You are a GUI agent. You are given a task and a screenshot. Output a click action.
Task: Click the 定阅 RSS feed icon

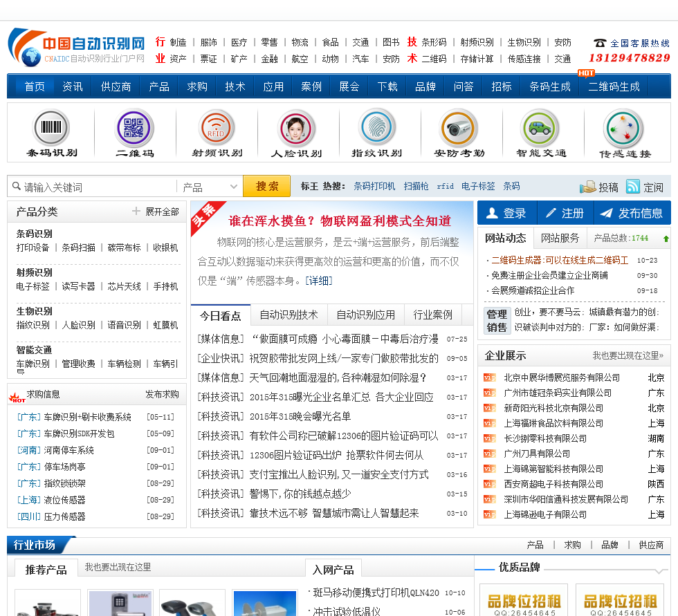(632, 186)
